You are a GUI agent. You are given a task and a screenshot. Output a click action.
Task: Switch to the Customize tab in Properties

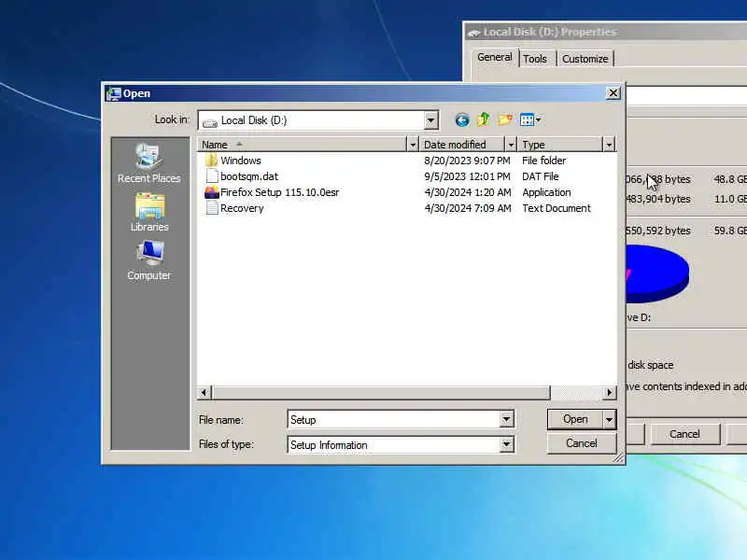tap(585, 59)
